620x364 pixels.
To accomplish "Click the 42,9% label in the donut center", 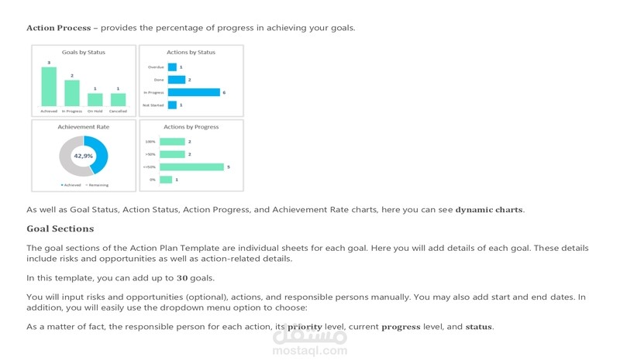I will 83,156.
